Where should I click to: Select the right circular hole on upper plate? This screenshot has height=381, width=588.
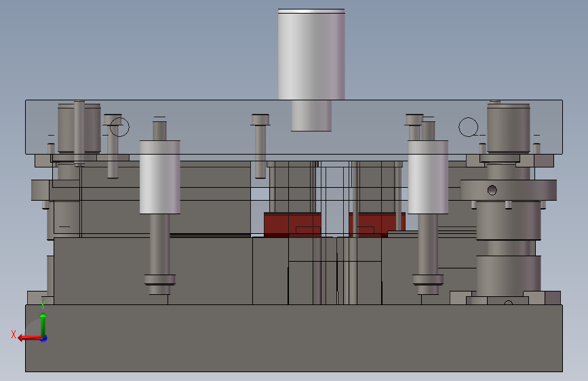(469, 127)
